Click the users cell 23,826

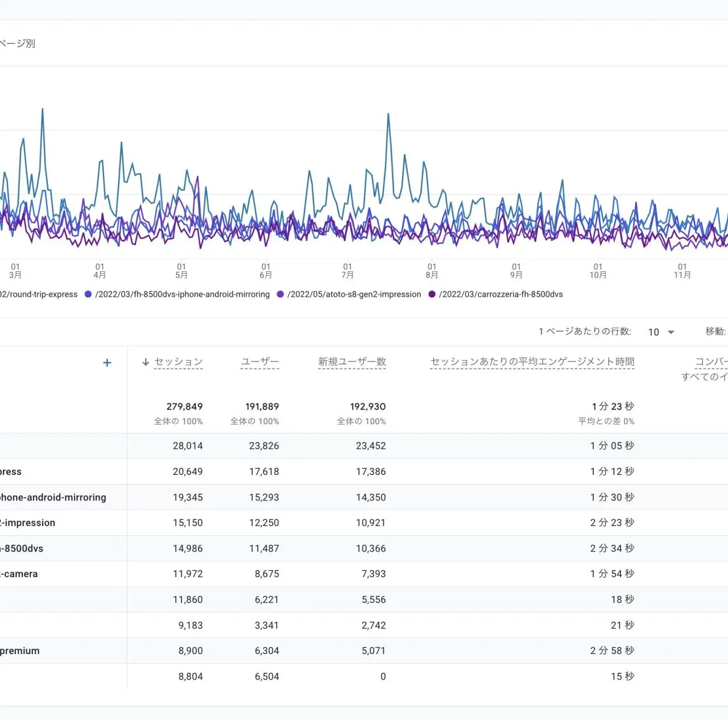click(264, 446)
